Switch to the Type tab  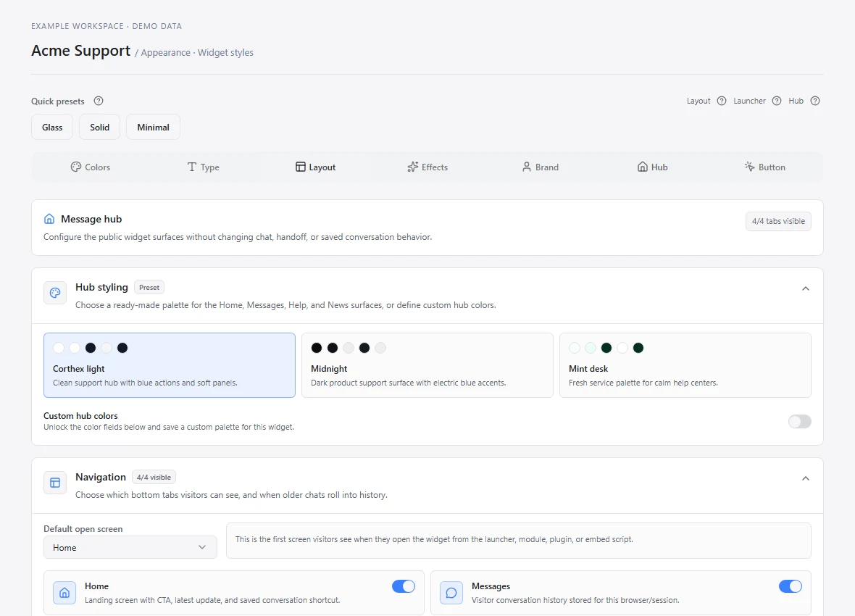pyautogui.click(x=203, y=167)
